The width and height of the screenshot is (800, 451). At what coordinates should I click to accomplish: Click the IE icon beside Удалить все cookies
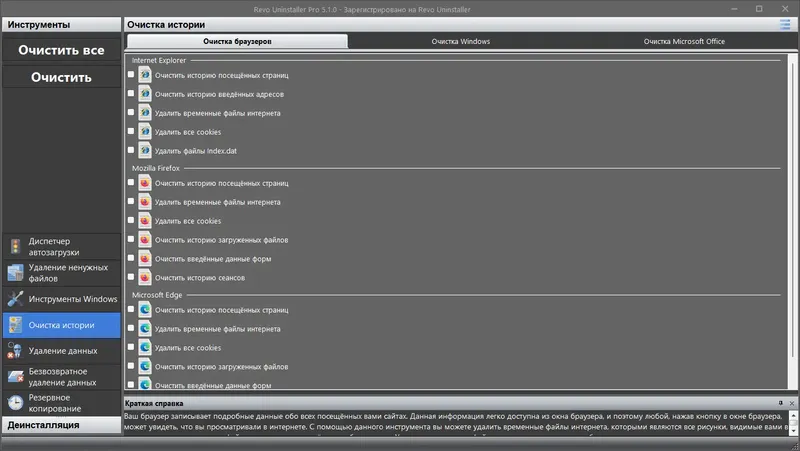(145, 132)
